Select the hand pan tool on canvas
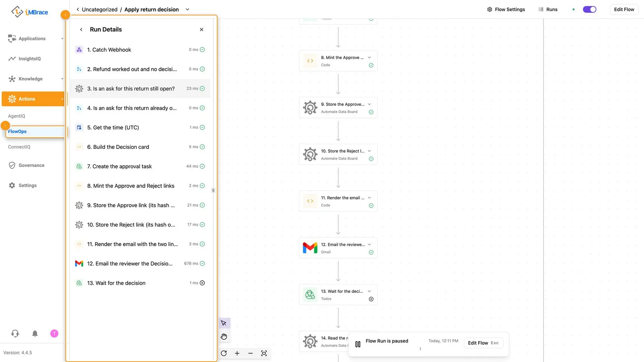644x362 pixels. (x=224, y=337)
